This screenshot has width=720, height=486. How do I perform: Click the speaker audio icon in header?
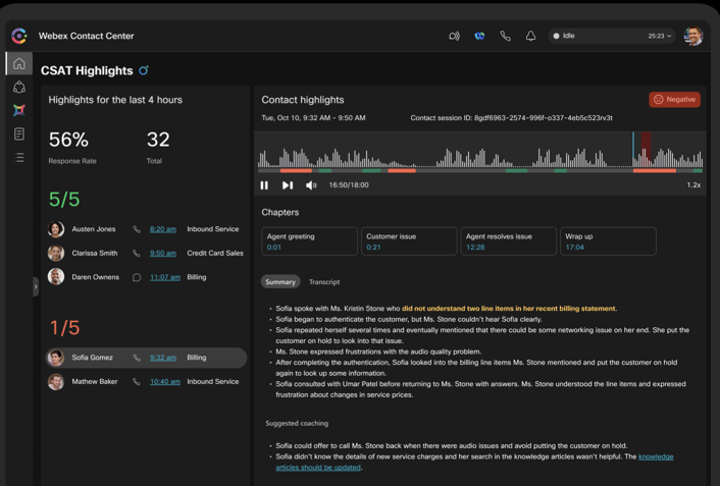click(454, 36)
